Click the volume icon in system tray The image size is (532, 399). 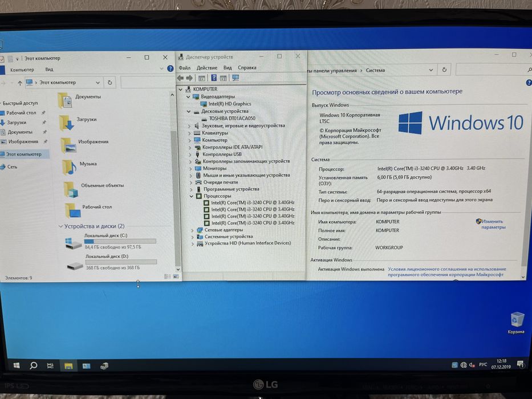pyautogui.click(x=472, y=365)
